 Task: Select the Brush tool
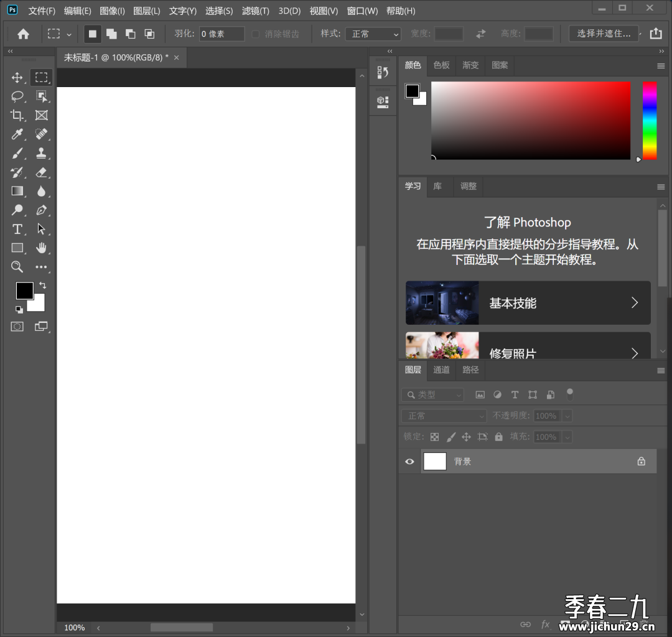17,153
